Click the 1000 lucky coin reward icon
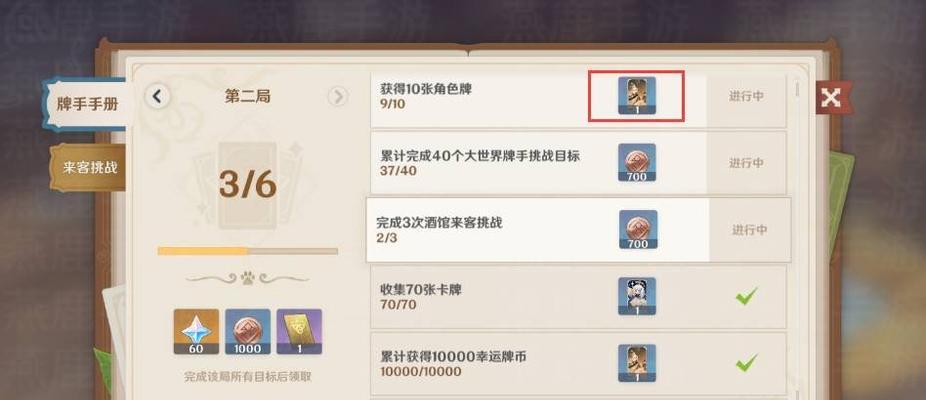 pyautogui.click(x=247, y=331)
